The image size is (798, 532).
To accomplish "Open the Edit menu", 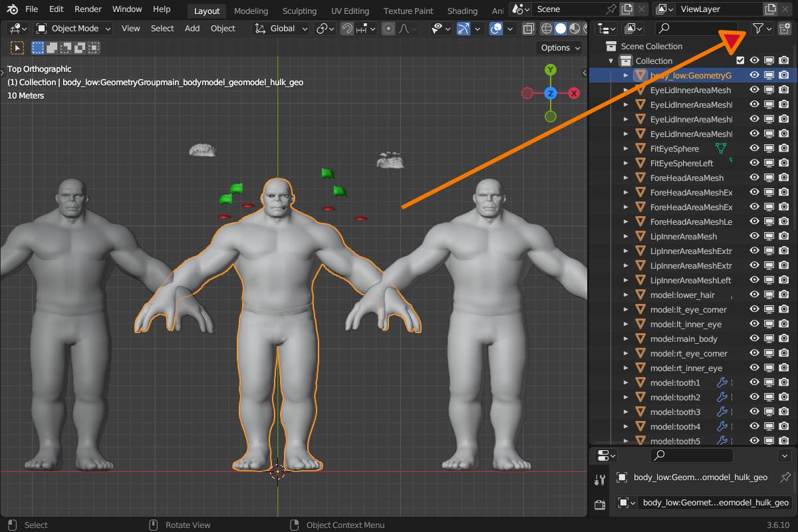I will 57,9.
